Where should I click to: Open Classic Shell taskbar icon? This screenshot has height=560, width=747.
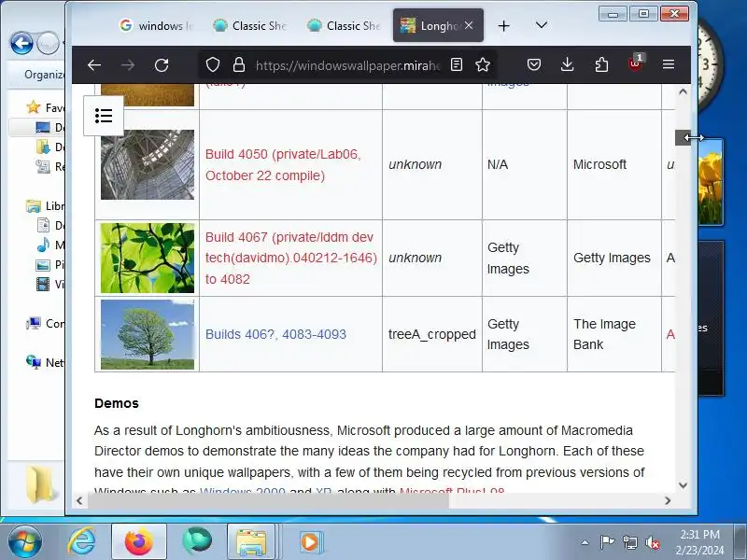197,542
